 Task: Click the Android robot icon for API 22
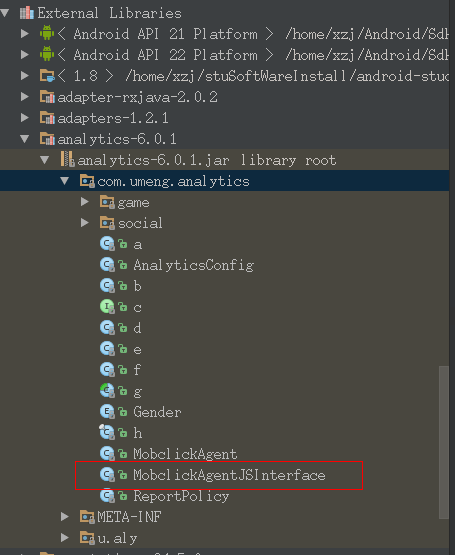(47, 54)
